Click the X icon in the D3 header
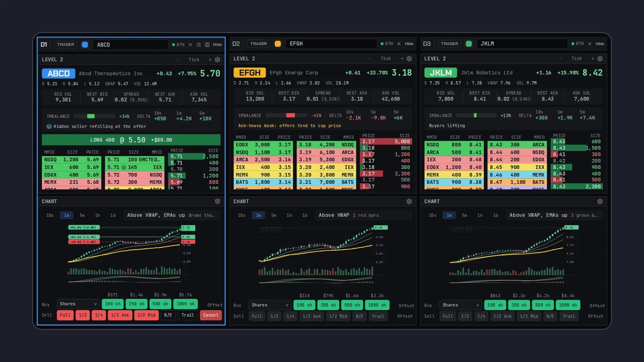Viewport: 644px width, 362px height. point(590,44)
